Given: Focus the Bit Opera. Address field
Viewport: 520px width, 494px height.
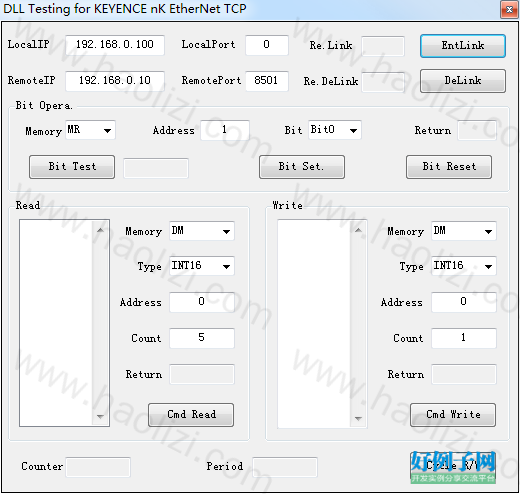Looking at the screenshot, I should [225, 130].
